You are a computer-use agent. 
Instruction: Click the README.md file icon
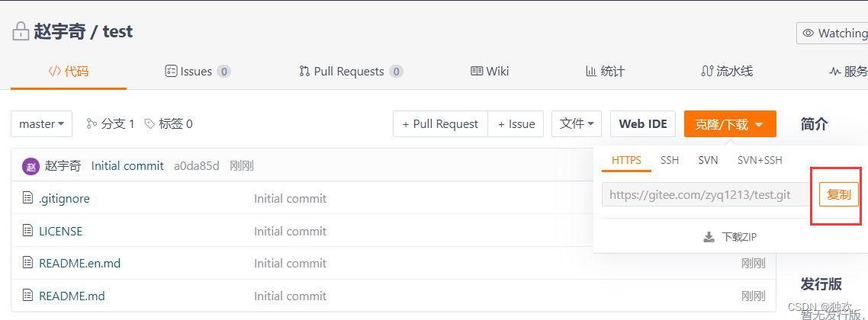click(28, 296)
